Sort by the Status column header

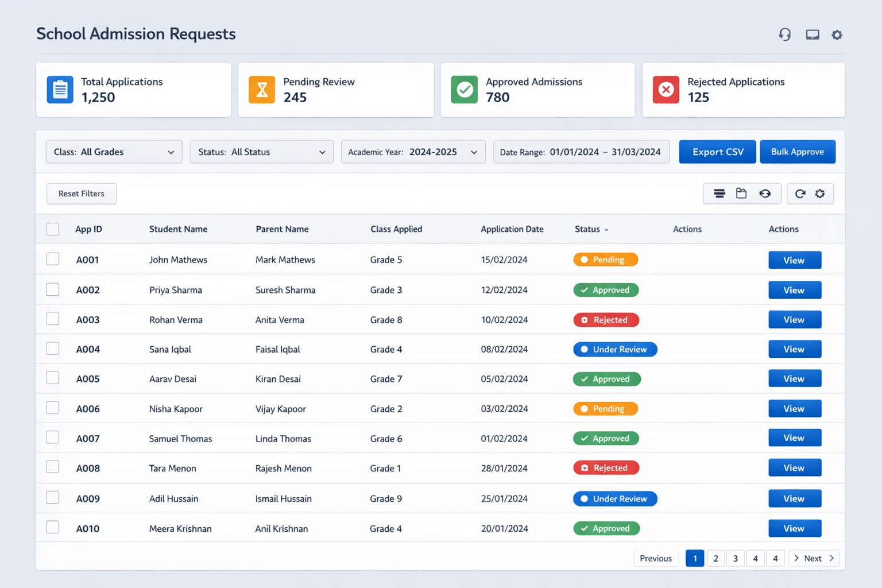pyautogui.click(x=591, y=229)
